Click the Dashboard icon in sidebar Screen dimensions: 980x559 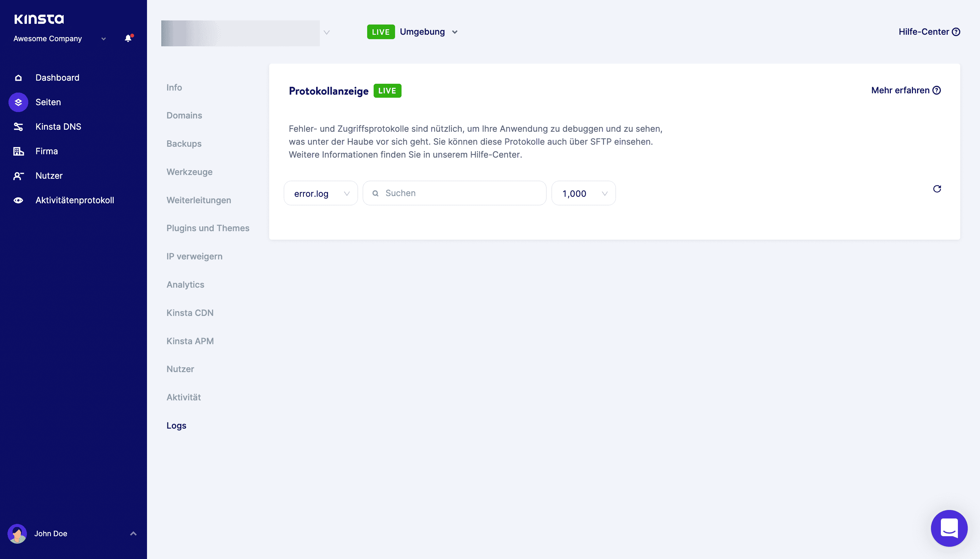point(18,78)
